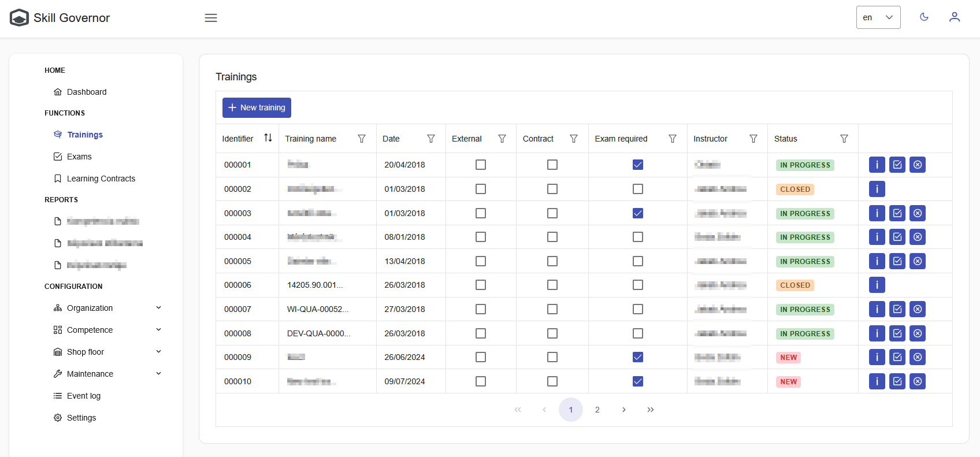Screen dimensions: 980x457
Task: Open Learning Contracts in sidebar
Action: [x=101, y=179]
